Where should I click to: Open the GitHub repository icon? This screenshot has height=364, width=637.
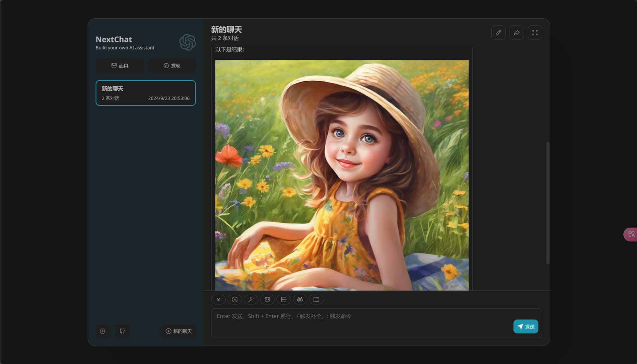[122, 331]
